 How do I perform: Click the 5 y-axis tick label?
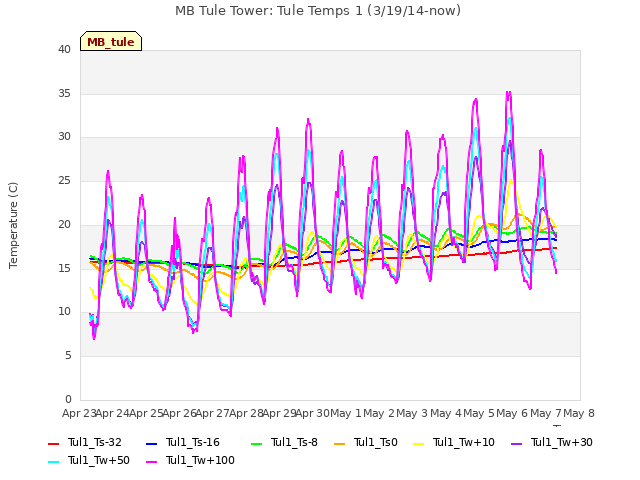68,356
